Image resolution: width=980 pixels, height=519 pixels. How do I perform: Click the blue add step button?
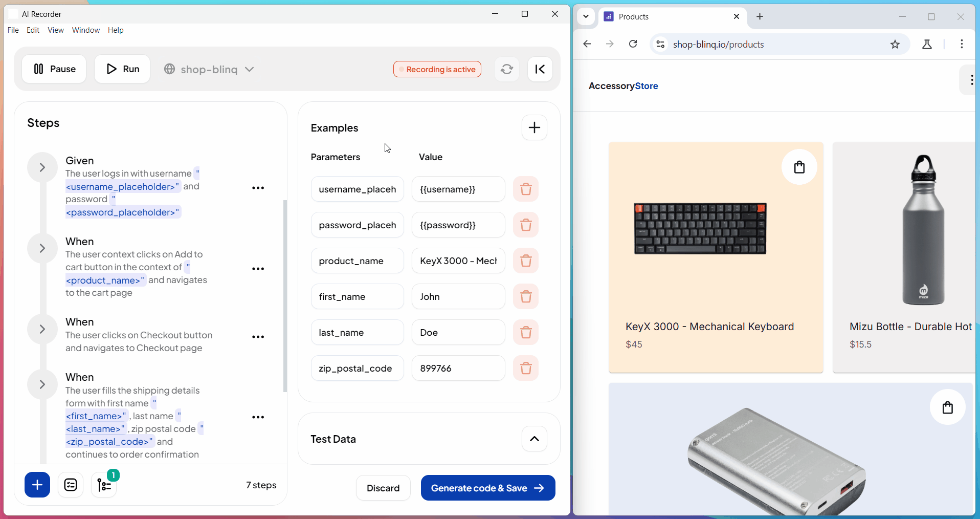(37, 485)
